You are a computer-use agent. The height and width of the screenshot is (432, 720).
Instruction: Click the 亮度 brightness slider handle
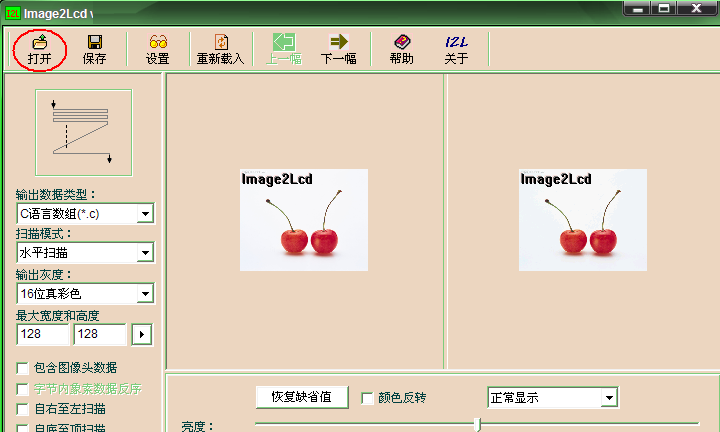(477, 424)
